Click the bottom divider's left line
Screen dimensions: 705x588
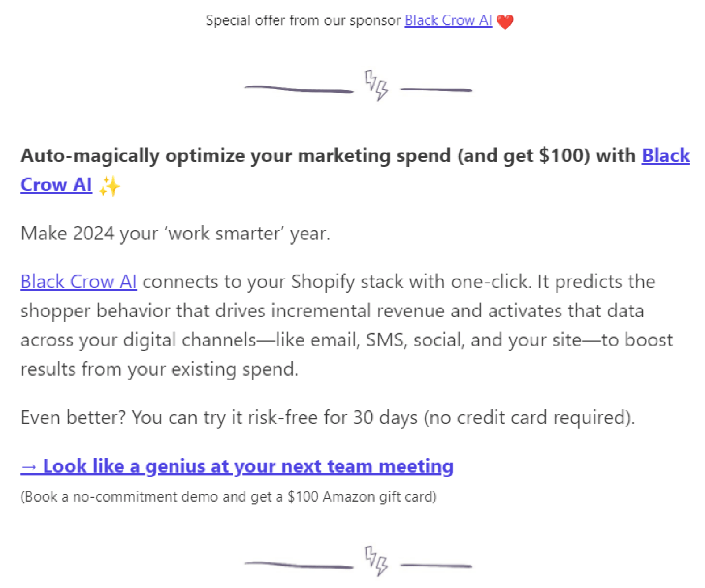coord(299,565)
